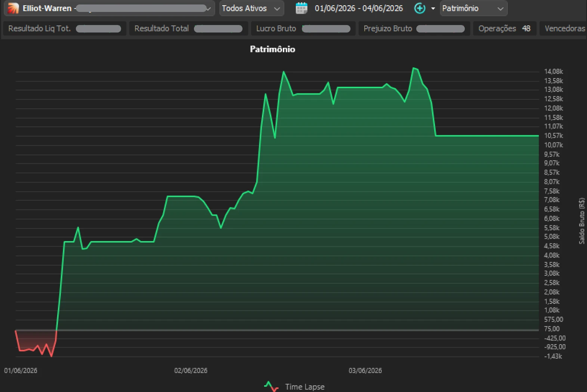Select the date range 01/06/2026 - 04/06/2026
The image size is (587, 392).
coord(359,8)
